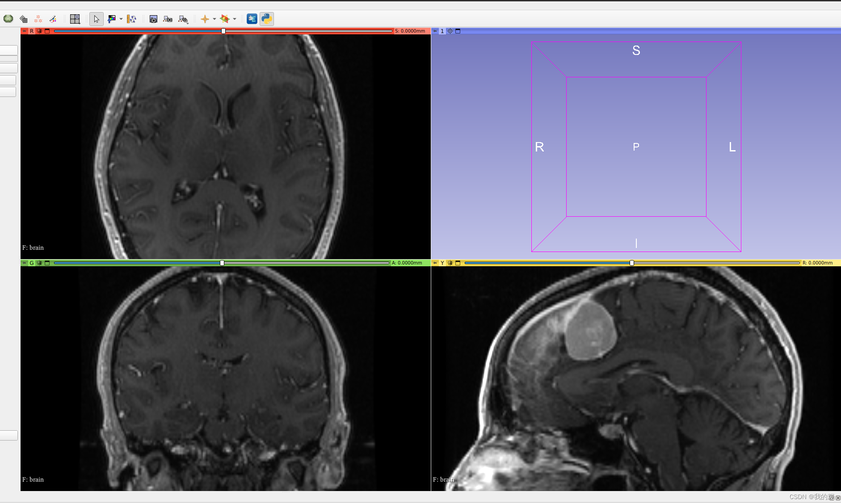Toggle the orange crosshair icon

pyautogui.click(x=205, y=19)
